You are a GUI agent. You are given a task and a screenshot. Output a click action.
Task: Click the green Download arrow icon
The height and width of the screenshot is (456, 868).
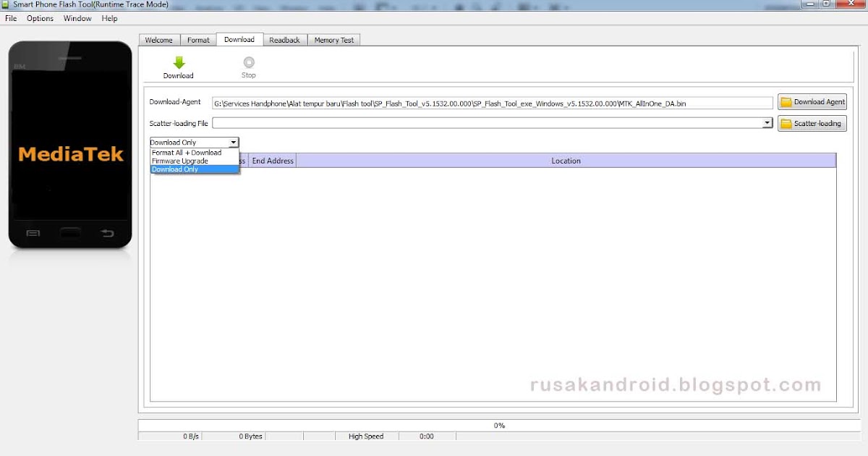coord(178,62)
